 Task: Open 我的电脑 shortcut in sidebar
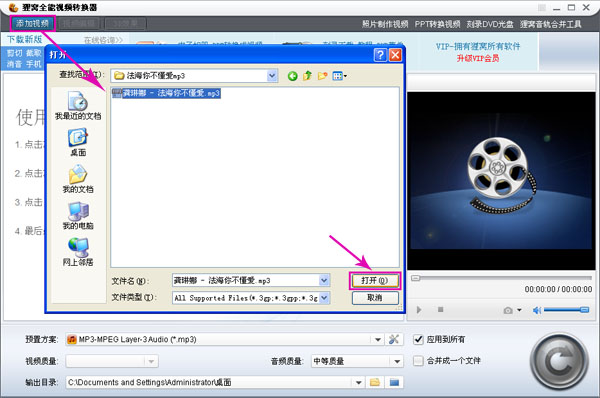78,215
